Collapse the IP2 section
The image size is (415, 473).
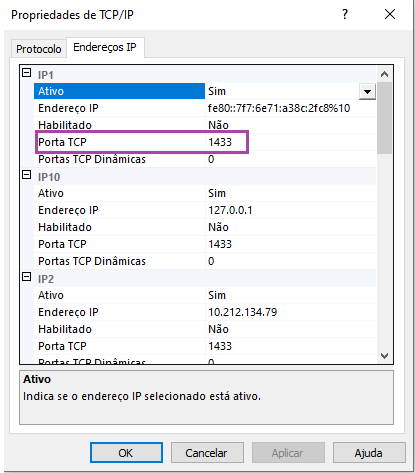pos(26,277)
